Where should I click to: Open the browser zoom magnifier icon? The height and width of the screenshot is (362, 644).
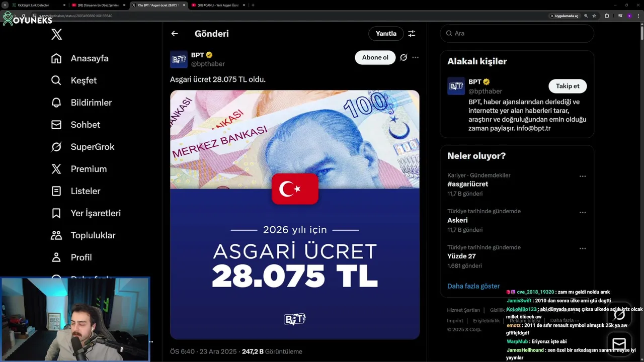[586, 16]
